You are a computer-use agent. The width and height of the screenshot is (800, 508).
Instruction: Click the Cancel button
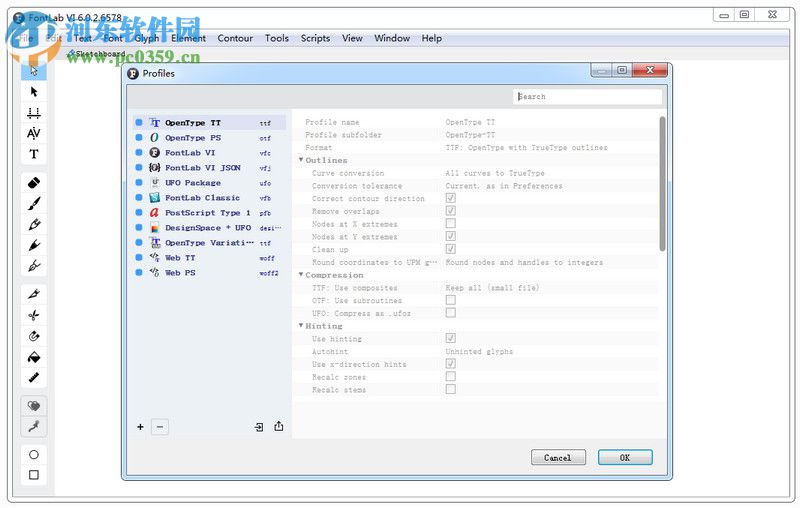(x=558, y=458)
